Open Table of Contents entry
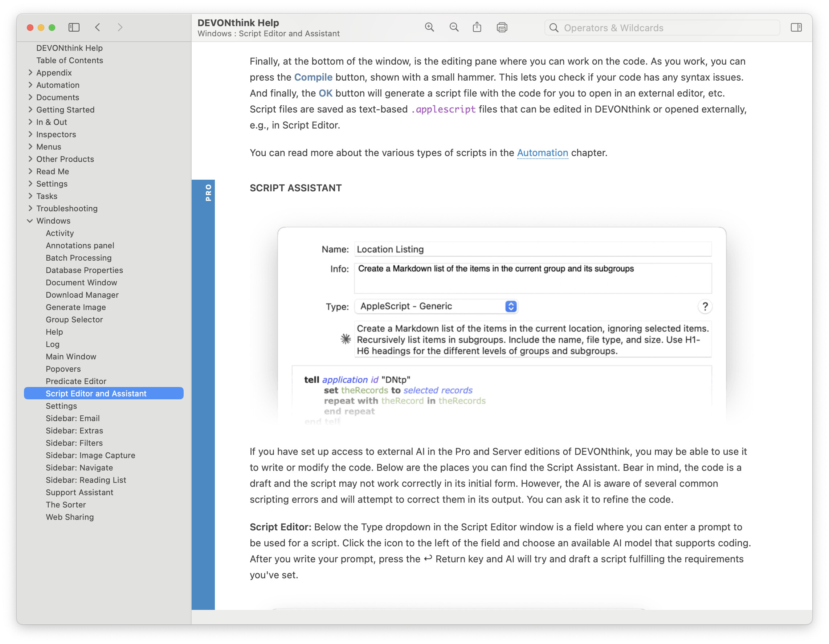The image size is (829, 644). click(x=69, y=60)
